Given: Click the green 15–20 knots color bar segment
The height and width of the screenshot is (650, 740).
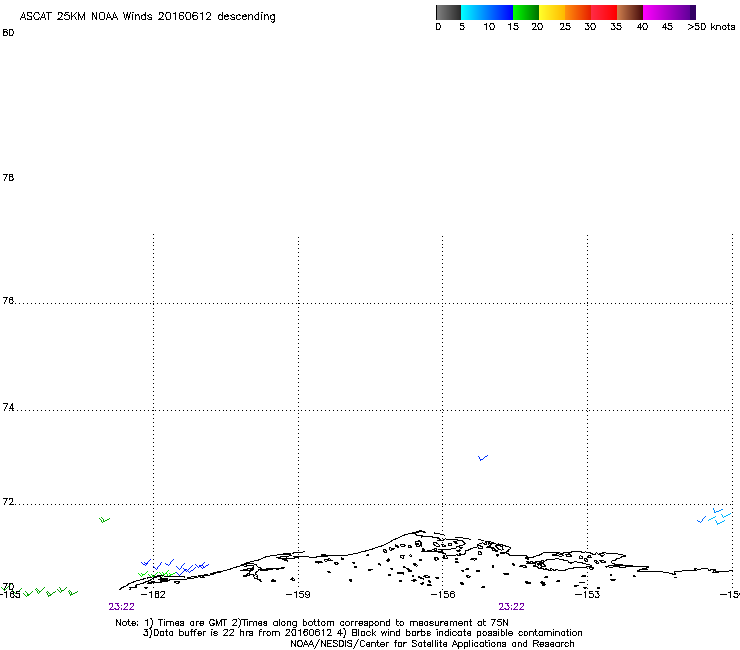Looking at the screenshot, I should pos(526,12).
